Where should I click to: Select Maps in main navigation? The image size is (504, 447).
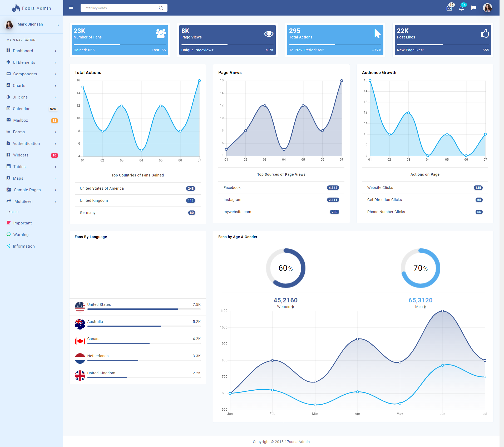click(32, 178)
